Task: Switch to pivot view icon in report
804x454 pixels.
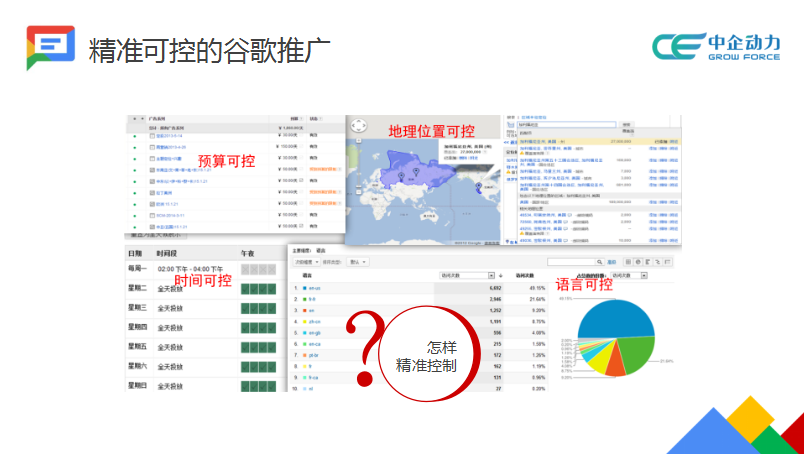Action: [x=667, y=262]
